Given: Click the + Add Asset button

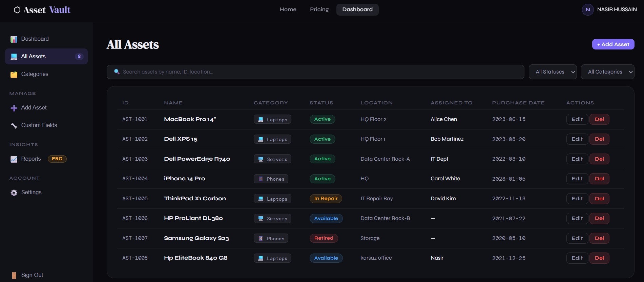Looking at the screenshot, I should (613, 44).
